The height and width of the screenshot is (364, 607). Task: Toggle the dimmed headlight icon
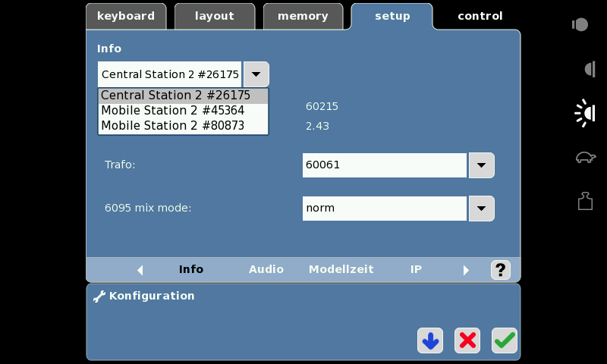click(x=590, y=69)
